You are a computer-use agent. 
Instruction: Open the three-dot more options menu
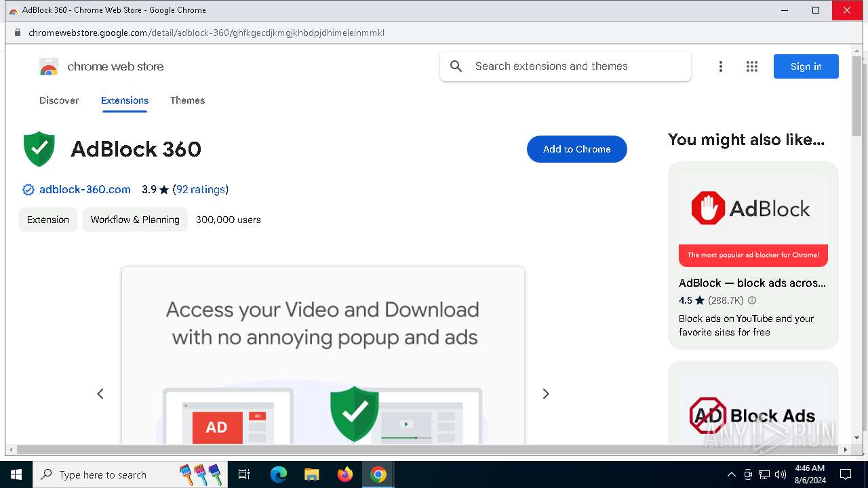(x=721, y=66)
